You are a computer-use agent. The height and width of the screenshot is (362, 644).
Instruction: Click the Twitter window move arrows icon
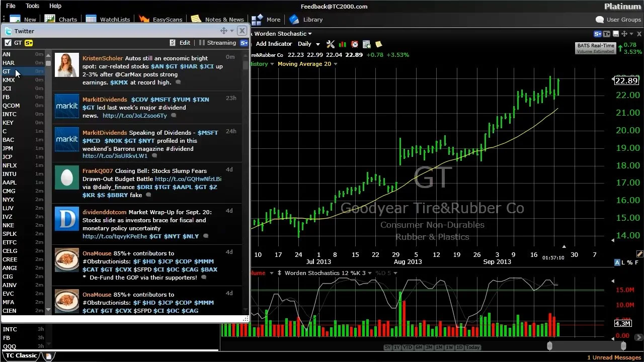(x=224, y=31)
